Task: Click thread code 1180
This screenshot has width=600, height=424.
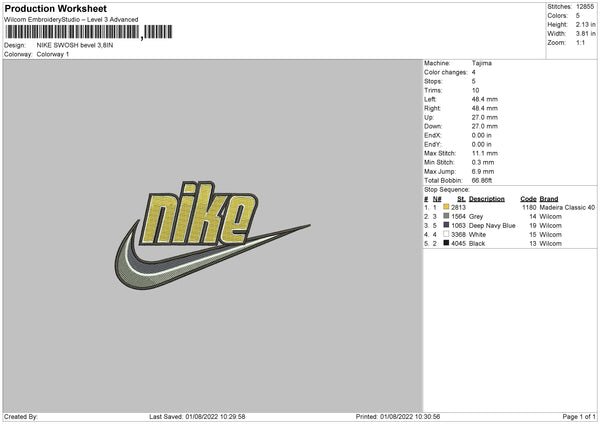Action: [x=529, y=207]
